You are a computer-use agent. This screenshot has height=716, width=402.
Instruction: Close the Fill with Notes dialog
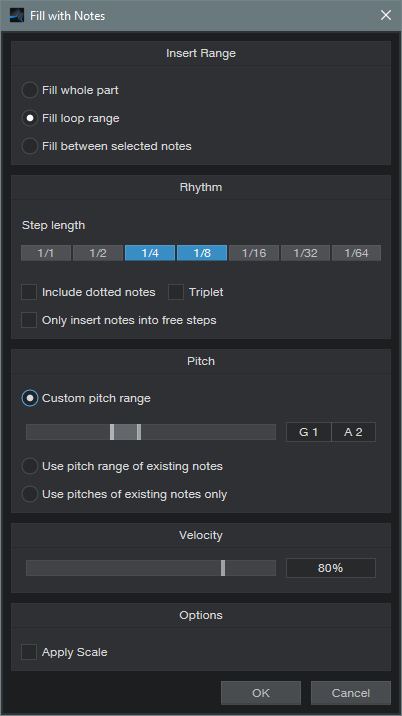[x=386, y=15]
